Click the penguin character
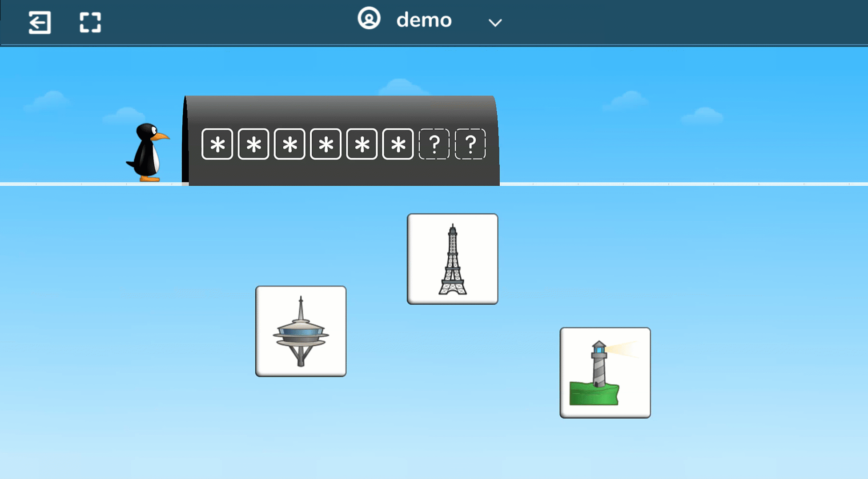 pyautogui.click(x=148, y=152)
